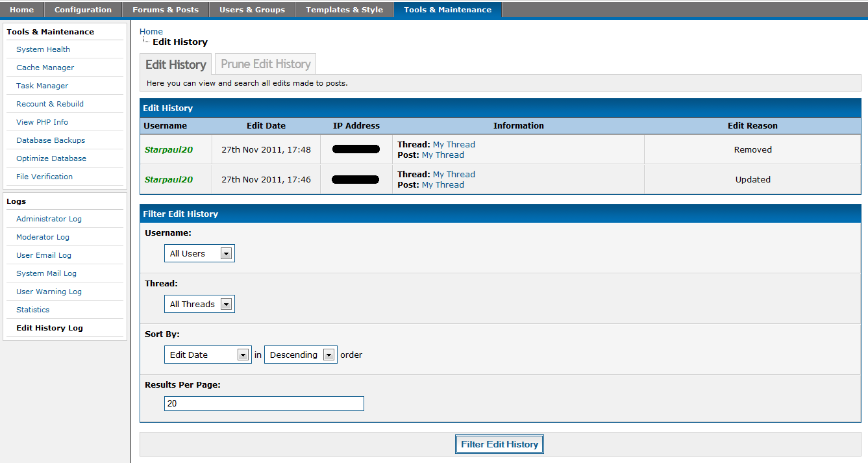Screen dimensions: 868x463
Task: Open the Cache Manager sidebar link
Action: click(45, 68)
